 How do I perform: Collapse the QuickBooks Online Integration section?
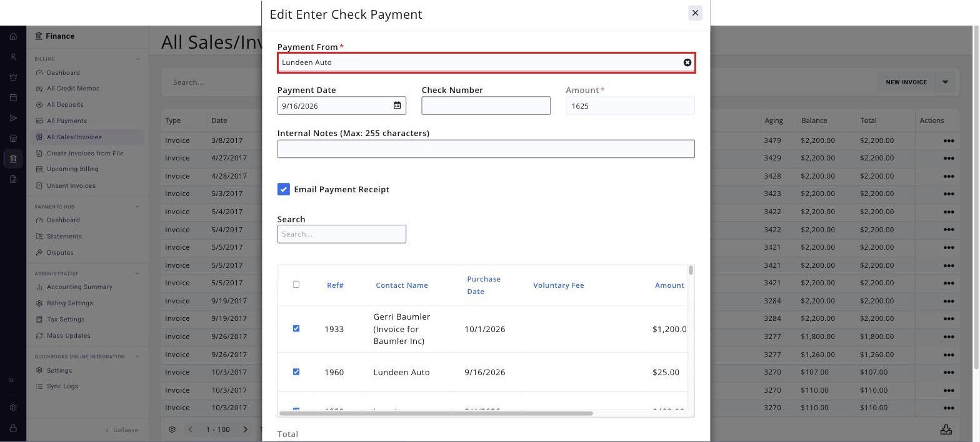click(x=137, y=356)
